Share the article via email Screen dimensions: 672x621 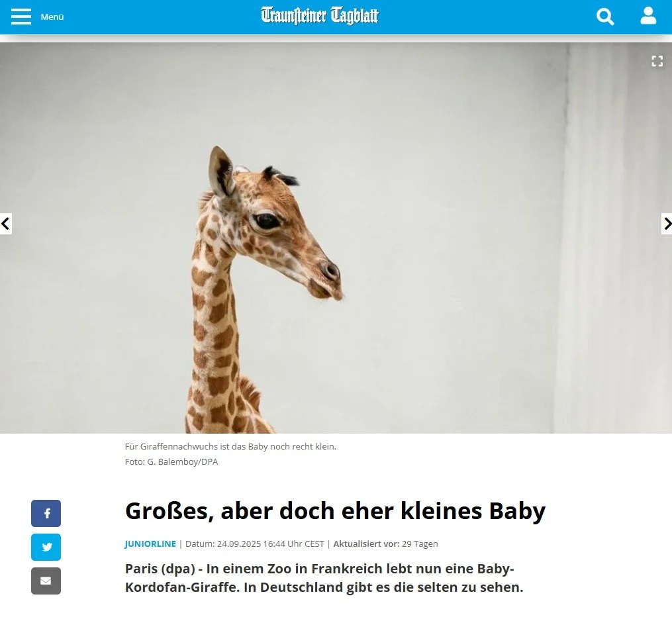pyautogui.click(x=46, y=581)
